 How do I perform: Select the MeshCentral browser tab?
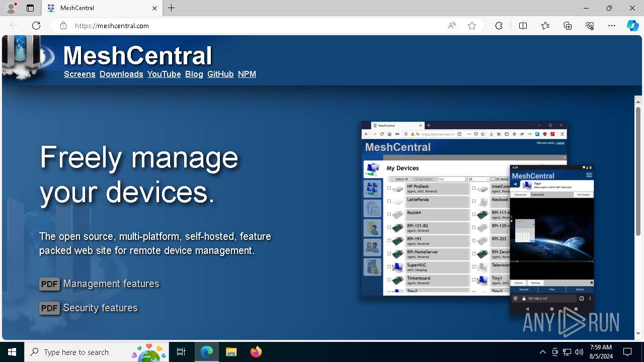(x=102, y=8)
